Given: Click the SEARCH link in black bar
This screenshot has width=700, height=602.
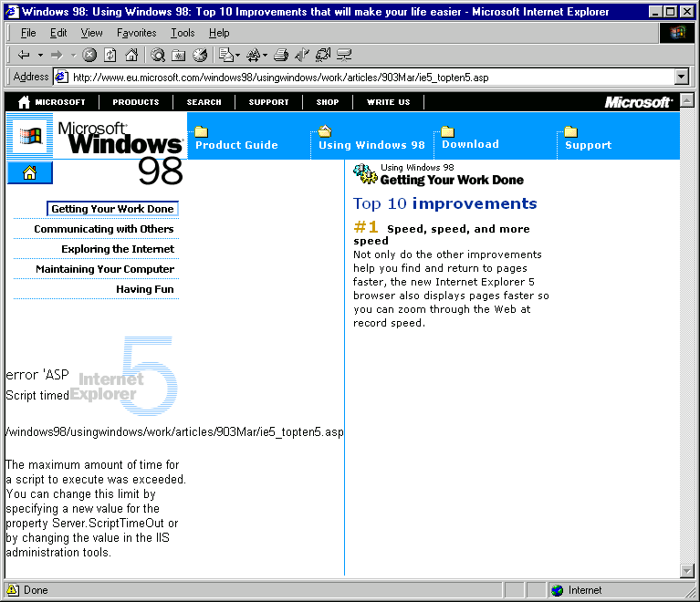Looking at the screenshot, I should (204, 102).
